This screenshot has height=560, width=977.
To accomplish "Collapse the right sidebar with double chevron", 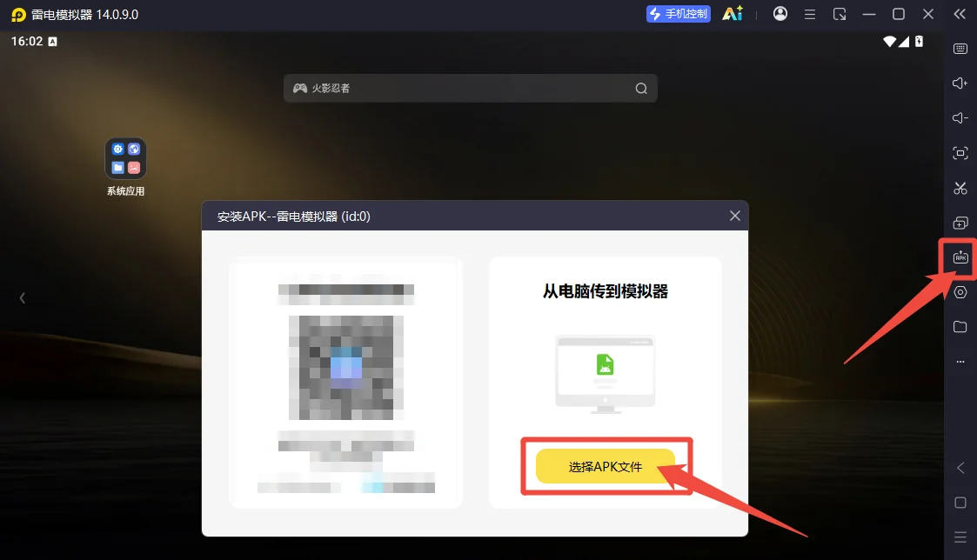I will click(960, 14).
